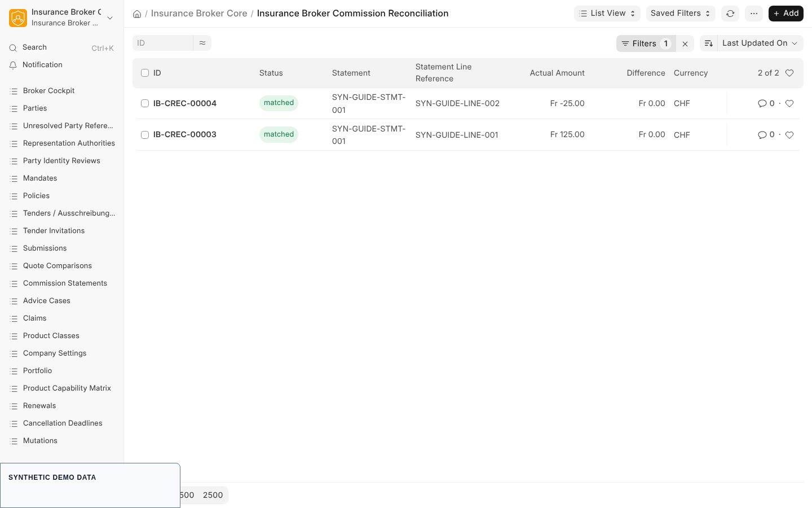Tick the checkbox for IB-CREC-00003

point(145,135)
